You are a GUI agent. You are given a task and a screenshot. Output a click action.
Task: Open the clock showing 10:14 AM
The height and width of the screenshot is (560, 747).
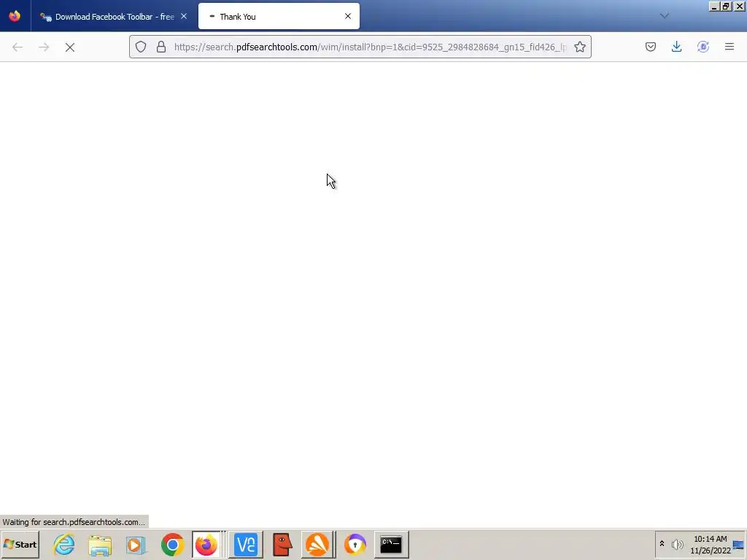(x=711, y=544)
